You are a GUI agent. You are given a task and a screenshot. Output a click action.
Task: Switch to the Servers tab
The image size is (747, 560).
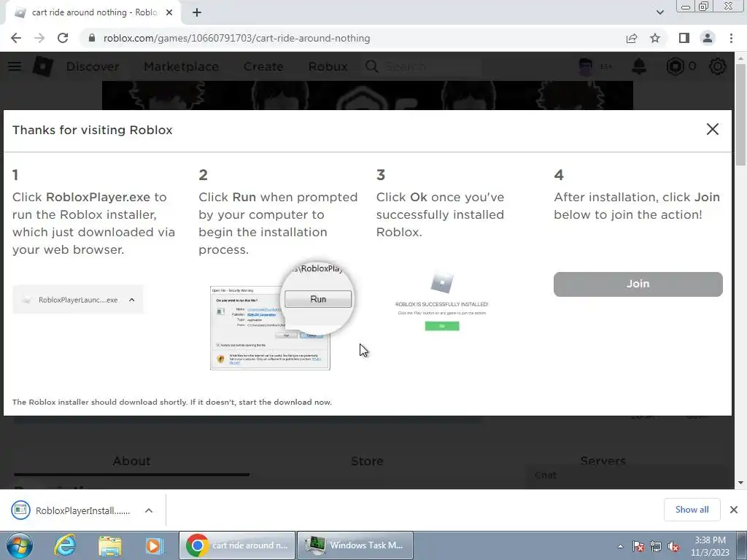click(603, 461)
